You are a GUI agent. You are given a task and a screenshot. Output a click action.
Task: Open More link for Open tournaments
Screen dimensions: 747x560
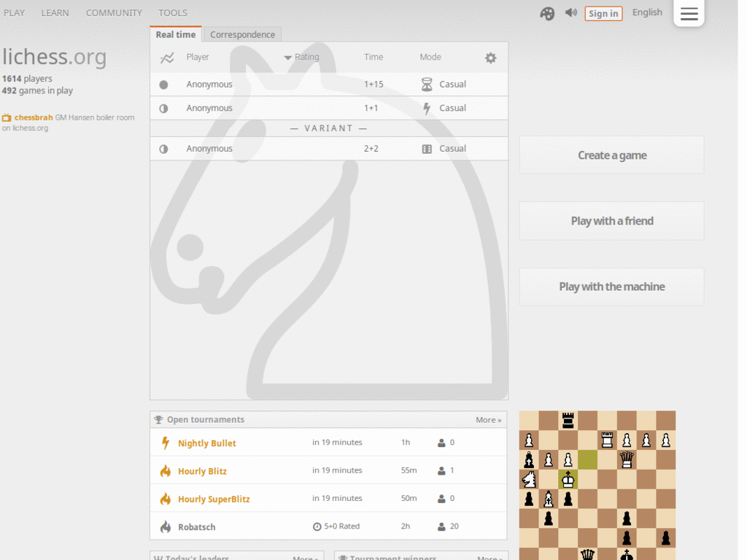[x=488, y=419]
